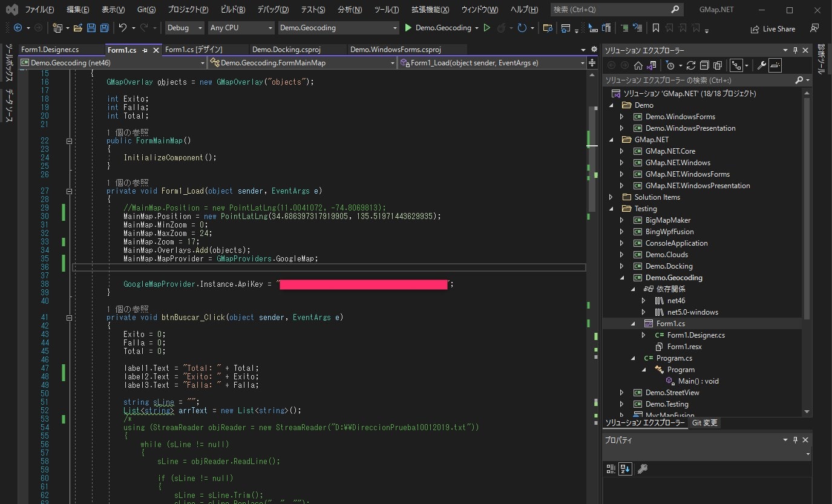Click Collapse All in Solution Explorer
Image resolution: width=832 pixels, height=504 pixels.
click(705, 65)
